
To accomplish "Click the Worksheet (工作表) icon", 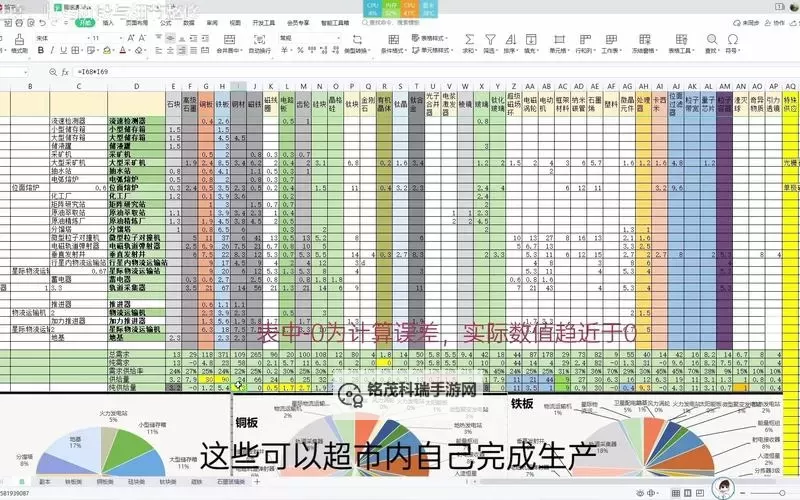I will coord(611,39).
